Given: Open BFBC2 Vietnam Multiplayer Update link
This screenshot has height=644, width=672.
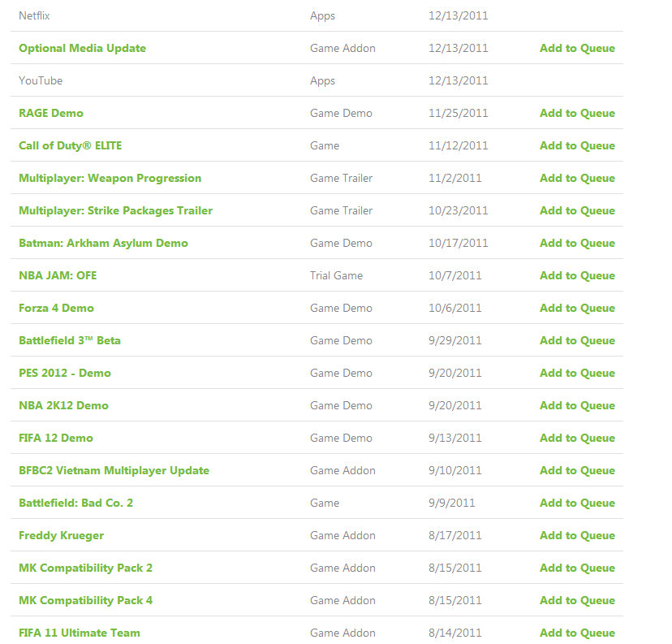Looking at the screenshot, I should [114, 470].
